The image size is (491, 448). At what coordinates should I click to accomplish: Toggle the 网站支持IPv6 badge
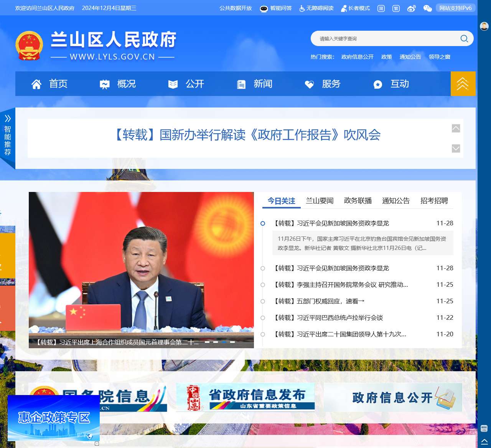(456, 8)
